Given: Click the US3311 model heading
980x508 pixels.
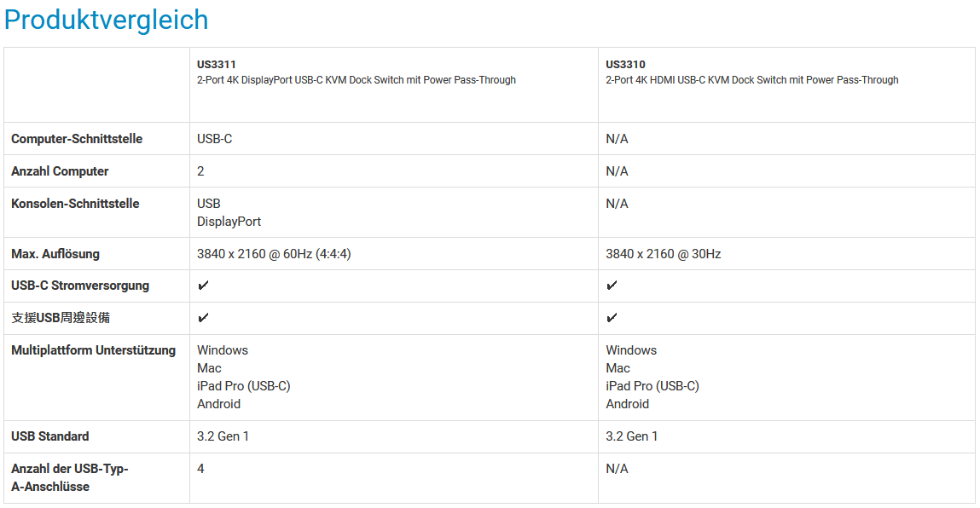Looking at the screenshot, I should [217, 65].
